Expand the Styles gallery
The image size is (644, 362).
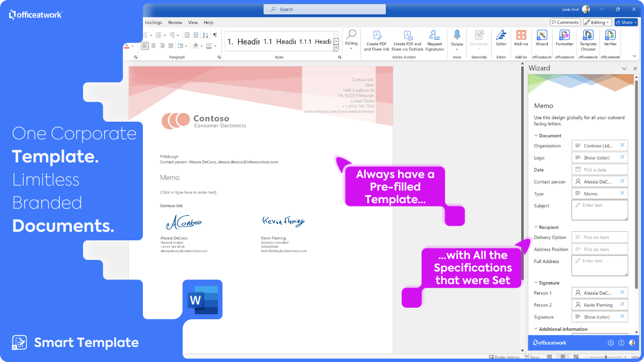point(336,49)
